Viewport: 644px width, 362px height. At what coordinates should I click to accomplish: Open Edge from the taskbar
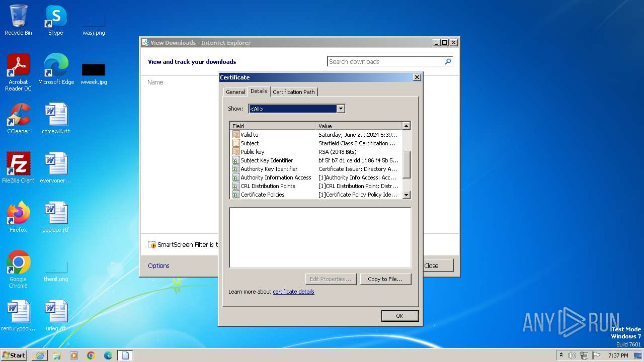point(108,355)
